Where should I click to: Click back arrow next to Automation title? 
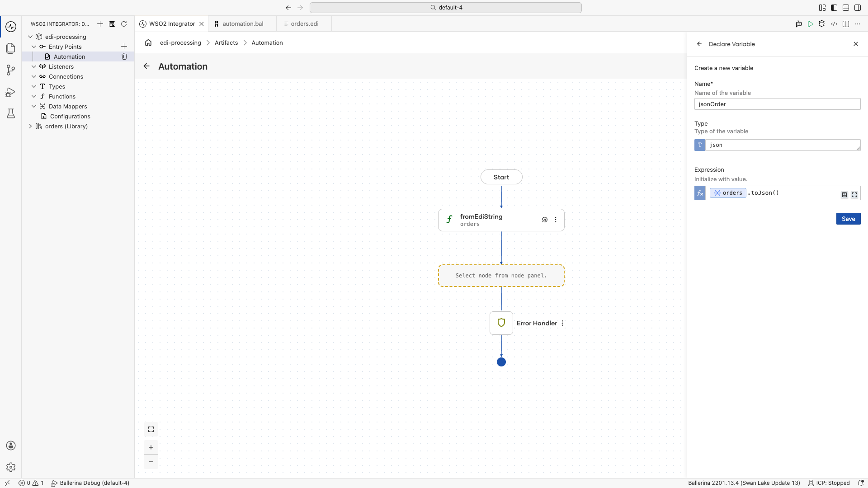[x=146, y=66]
